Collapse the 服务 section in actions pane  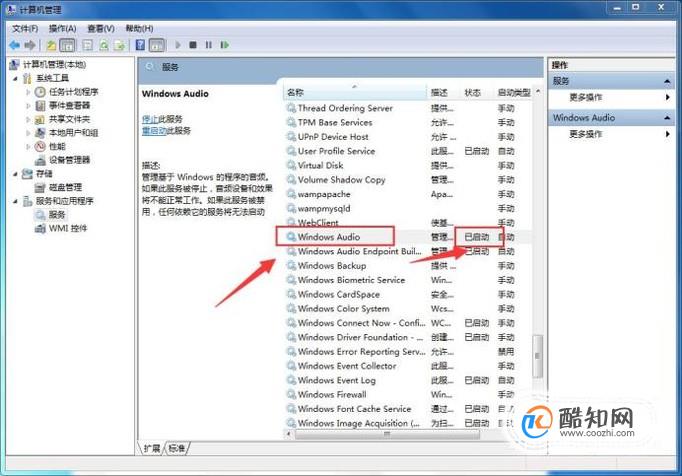[667, 81]
